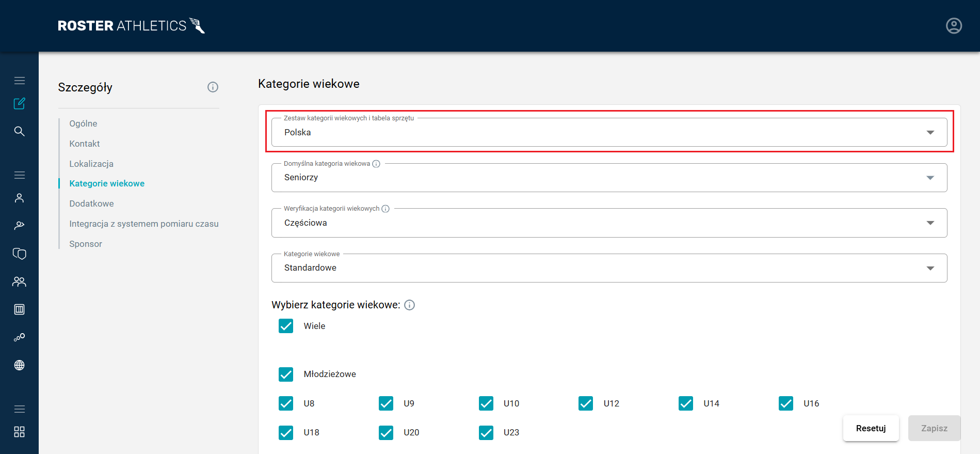Open the search magnifier in sidebar

(x=19, y=131)
